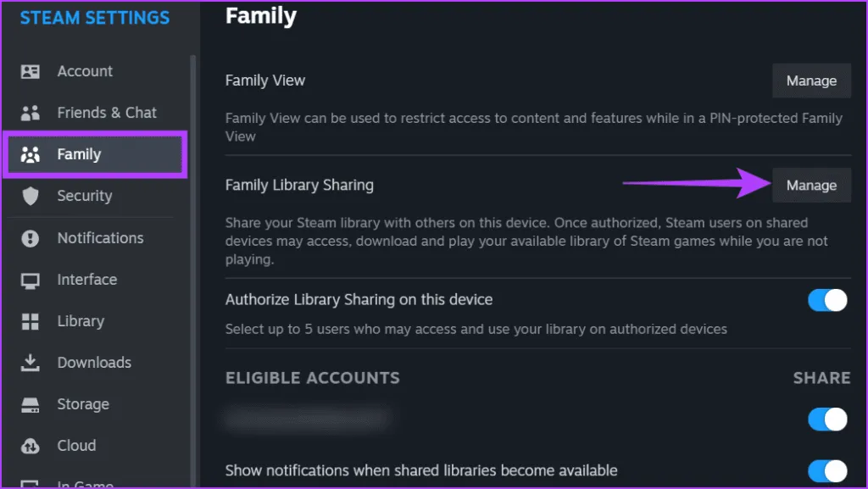This screenshot has width=868, height=489.
Task: Click the Interface monitor icon
Action: (31, 280)
